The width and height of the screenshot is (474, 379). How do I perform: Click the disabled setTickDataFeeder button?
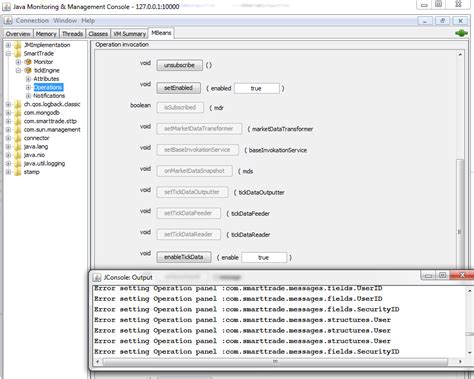coord(188,213)
